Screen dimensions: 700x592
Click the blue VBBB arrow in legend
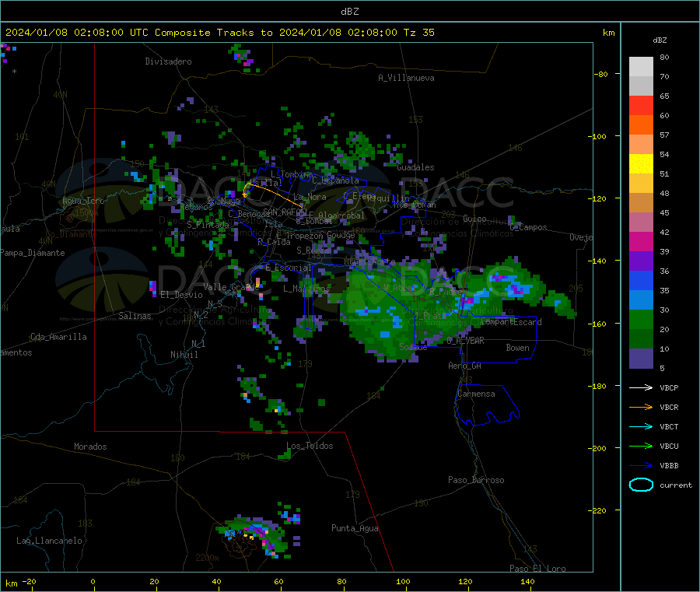tap(641, 466)
